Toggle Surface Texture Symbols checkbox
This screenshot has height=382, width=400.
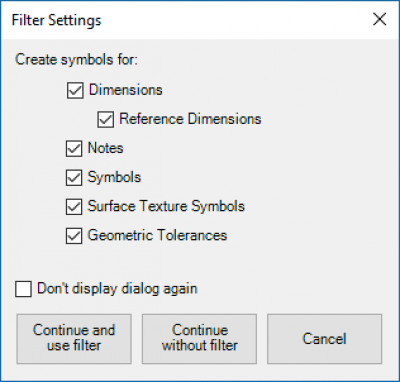(x=74, y=207)
